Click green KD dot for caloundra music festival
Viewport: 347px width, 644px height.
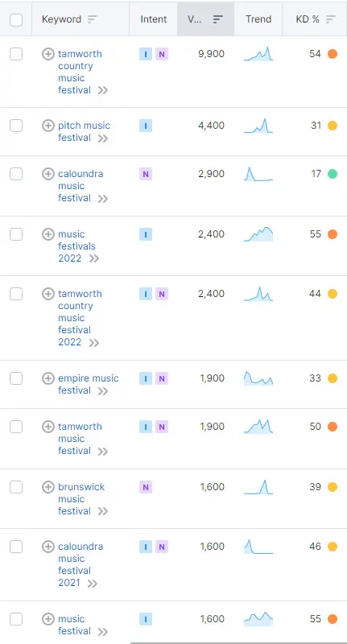click(333, 174)
